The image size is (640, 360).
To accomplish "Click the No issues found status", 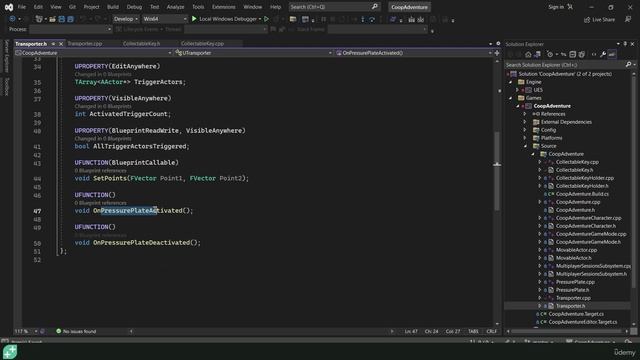I will pyautogui.click(x=76, y=331).
